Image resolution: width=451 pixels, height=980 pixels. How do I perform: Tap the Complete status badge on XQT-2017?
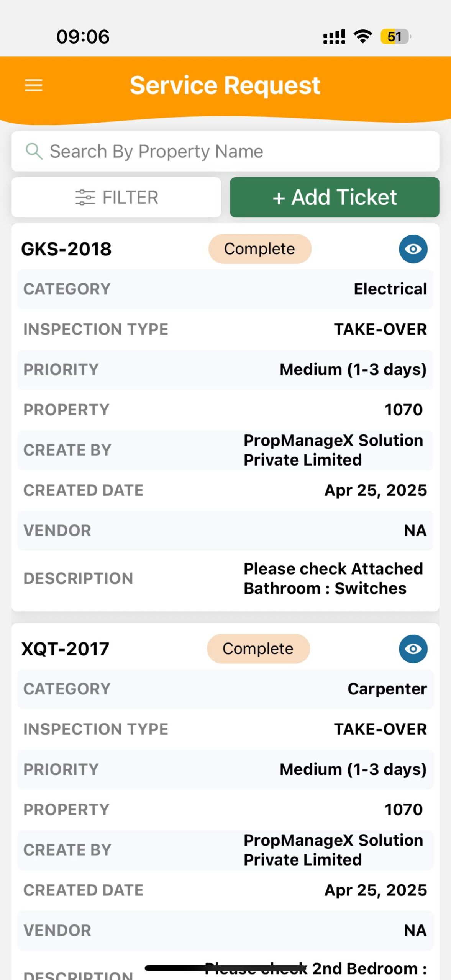click(x=258, y=649)
